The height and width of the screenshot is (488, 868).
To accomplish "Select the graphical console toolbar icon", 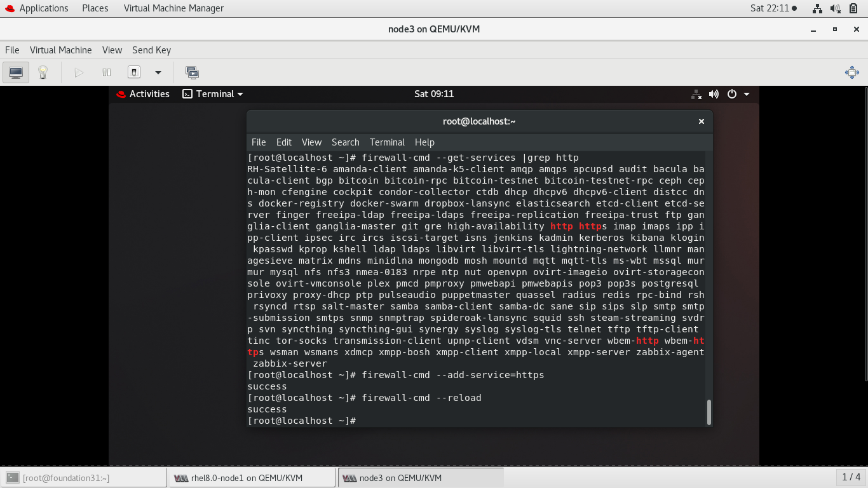I will click(x=15, y=72).
